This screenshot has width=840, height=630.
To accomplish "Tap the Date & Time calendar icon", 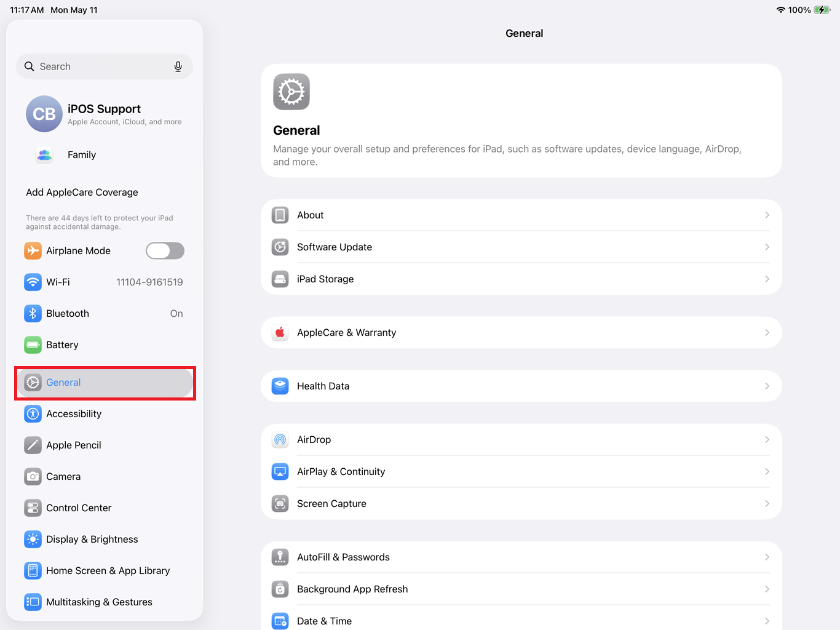I will (280, 621).
